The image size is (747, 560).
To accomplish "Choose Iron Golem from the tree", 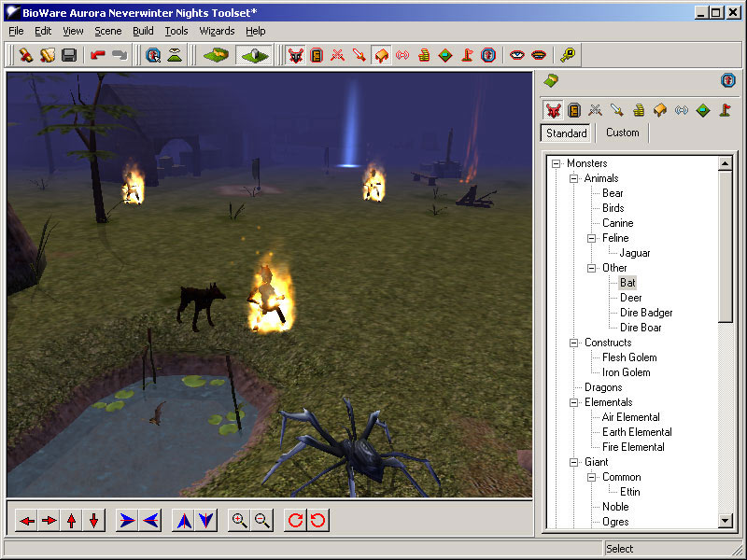I will point(626,372).
